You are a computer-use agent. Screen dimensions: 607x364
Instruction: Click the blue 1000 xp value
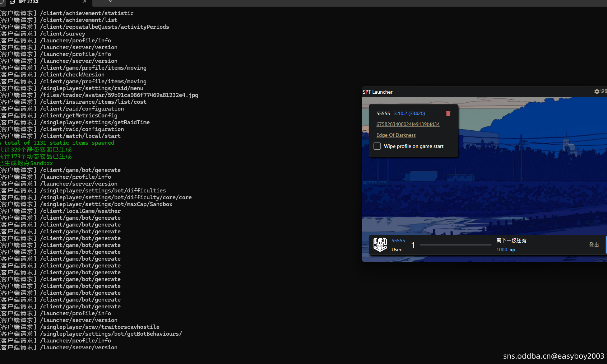502,249
